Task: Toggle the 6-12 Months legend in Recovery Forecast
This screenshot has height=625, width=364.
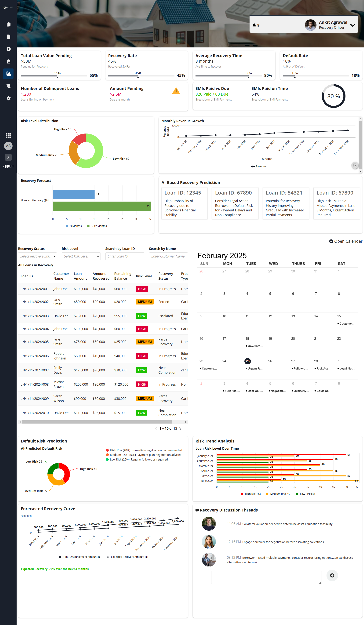Action: (x=97, y=226)
